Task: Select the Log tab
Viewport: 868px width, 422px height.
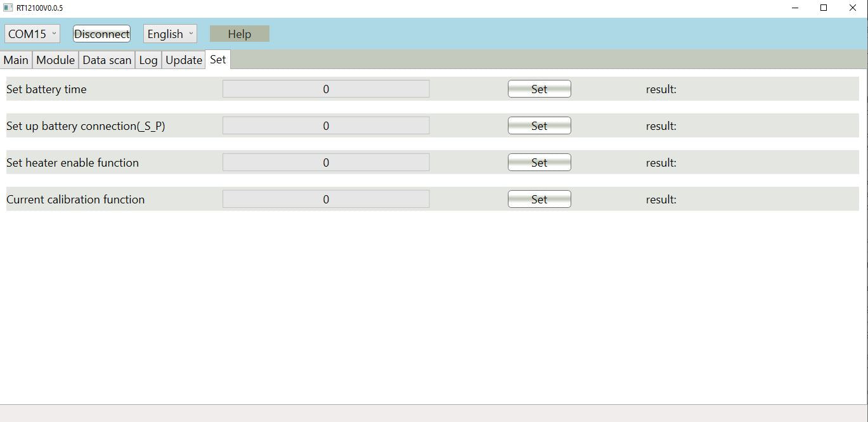Action: 148,60
